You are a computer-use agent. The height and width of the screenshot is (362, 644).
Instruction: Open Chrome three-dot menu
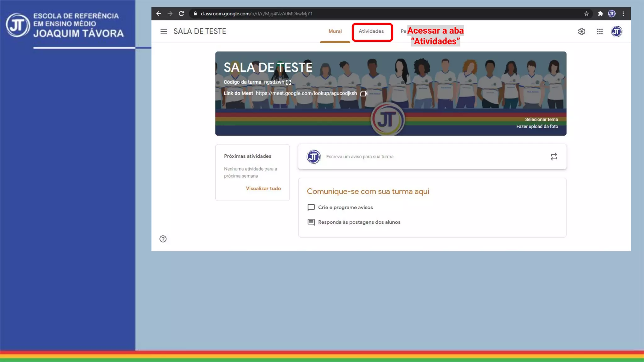click(623, 14)
